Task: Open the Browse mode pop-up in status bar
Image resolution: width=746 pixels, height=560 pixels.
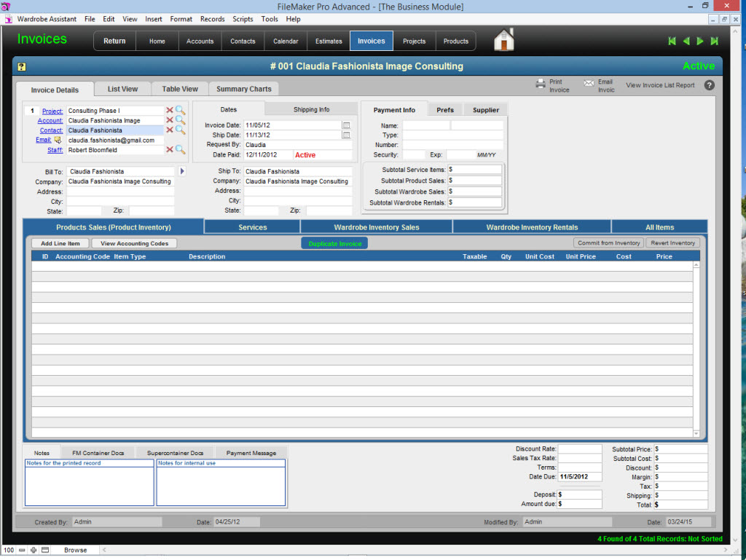Action: click(76, 550)
